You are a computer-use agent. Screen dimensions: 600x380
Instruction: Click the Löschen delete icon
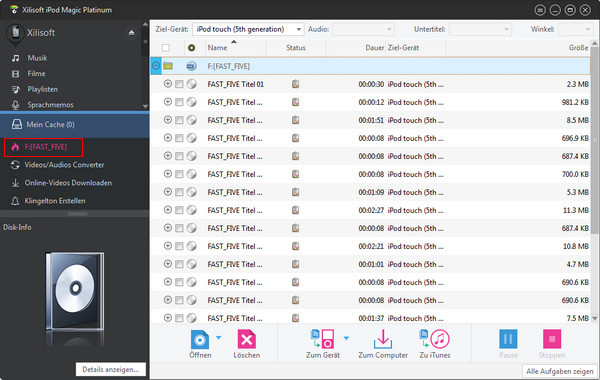tap(246, 339)
